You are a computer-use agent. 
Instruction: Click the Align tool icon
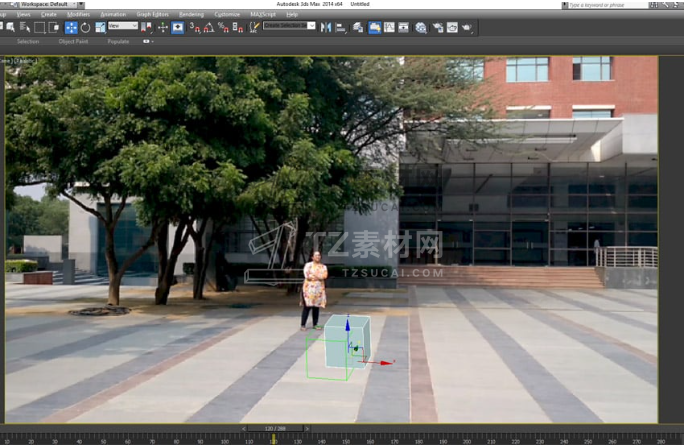coord(340,28)
